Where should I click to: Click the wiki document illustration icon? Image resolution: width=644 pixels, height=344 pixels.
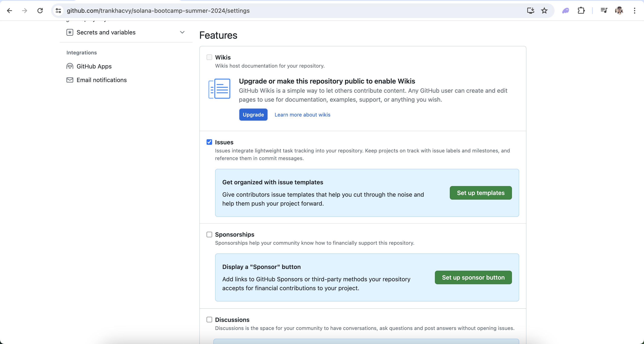pyautogui.click(x=219, y=89)
